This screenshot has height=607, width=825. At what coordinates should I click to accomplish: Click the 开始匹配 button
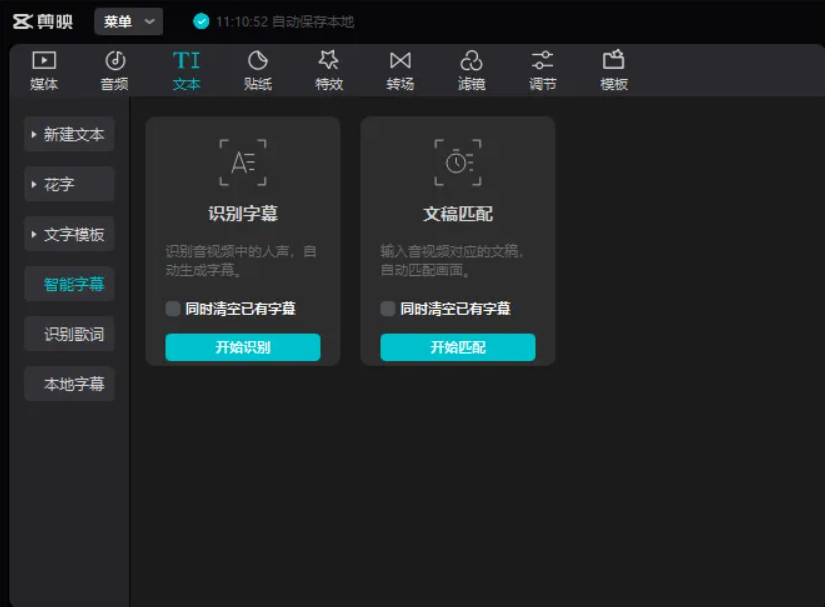pyautogui.click(x=458, y=347)
